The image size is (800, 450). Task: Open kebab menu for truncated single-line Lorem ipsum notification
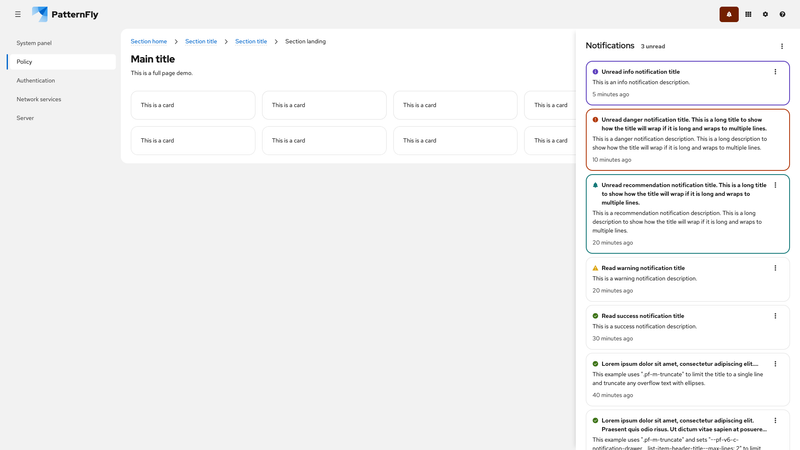click(775, 364)
